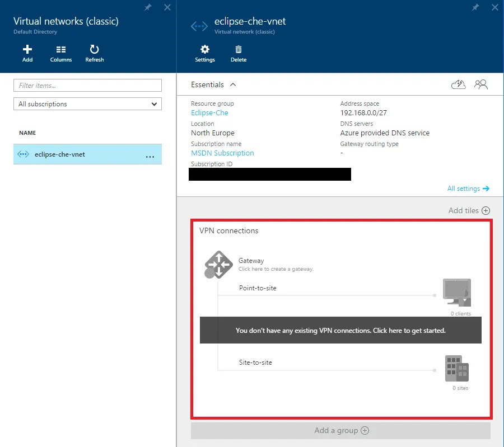Open the users access icon
This screenshot has width=504, height=447.
(x=481, y=84)
